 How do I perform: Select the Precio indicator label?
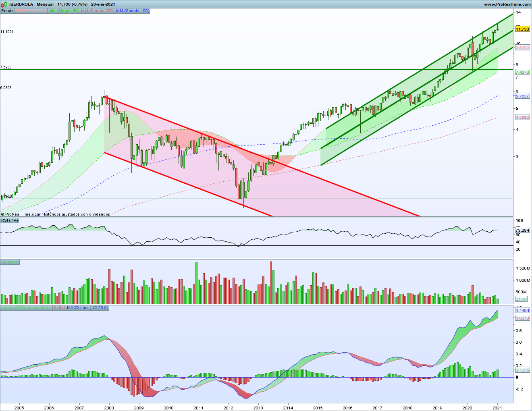coord(7,11)
